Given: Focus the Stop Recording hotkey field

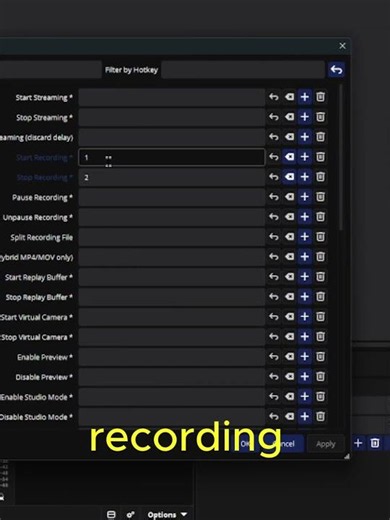Looking at the screenshot, I should pyautogui.click(x=172, y=177).
